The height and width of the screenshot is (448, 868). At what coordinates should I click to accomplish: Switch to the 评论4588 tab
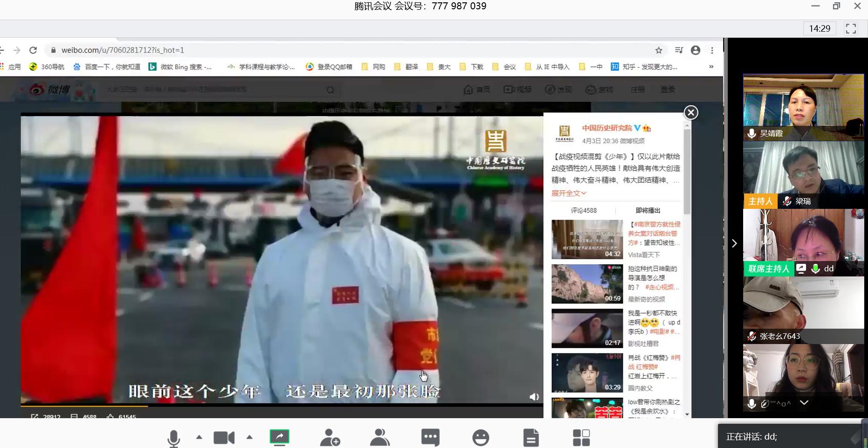[583, 210]
